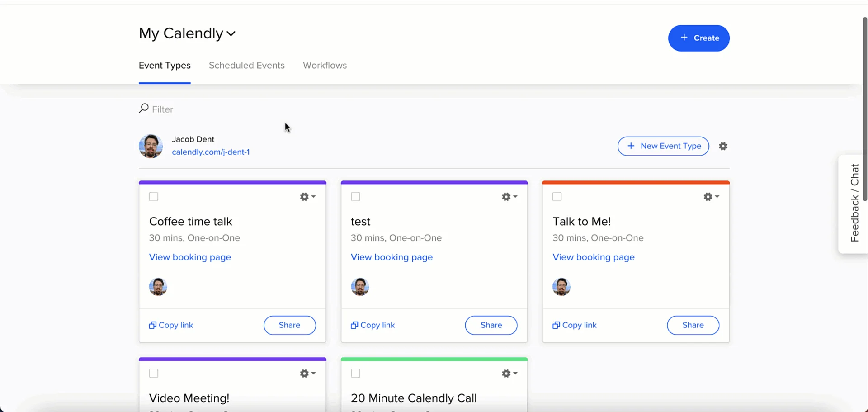Check the Video Meeting! event checkbox
Viewport: 868px width, 412px height.
click(x=154, y=374)
